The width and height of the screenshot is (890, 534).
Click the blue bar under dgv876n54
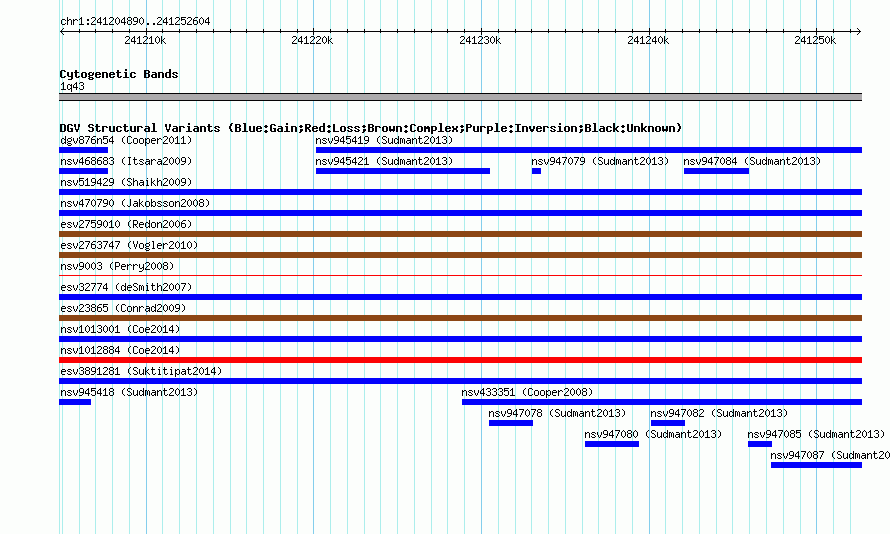[83, 150]
